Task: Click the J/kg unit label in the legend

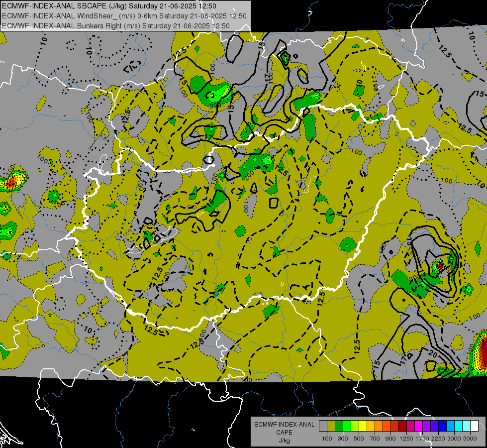Action: [284, 441]
